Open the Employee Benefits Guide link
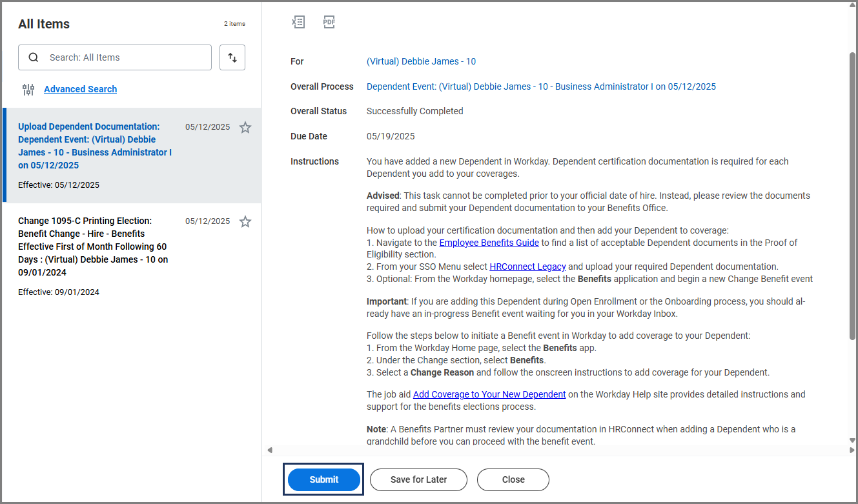This screenshot has height=504, width=858. point(489,243)
